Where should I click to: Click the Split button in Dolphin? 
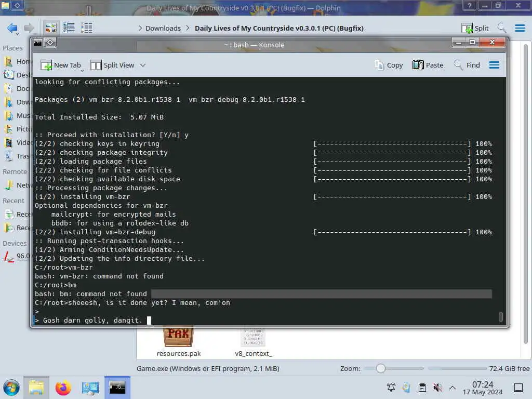475,28
